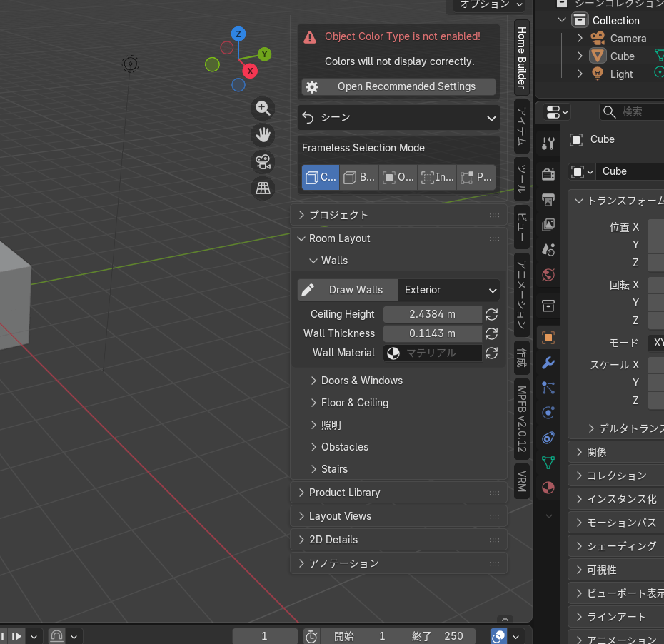Expand the Doors & Windows section
The width and height of the screenshot is (664, 644).
[363, 381]
